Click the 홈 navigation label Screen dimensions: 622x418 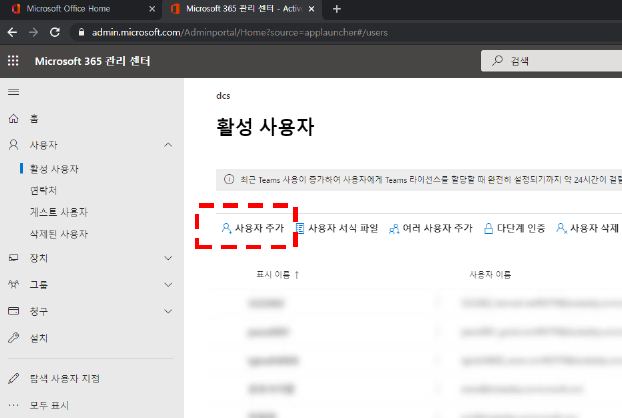click(x=34, y=119)
